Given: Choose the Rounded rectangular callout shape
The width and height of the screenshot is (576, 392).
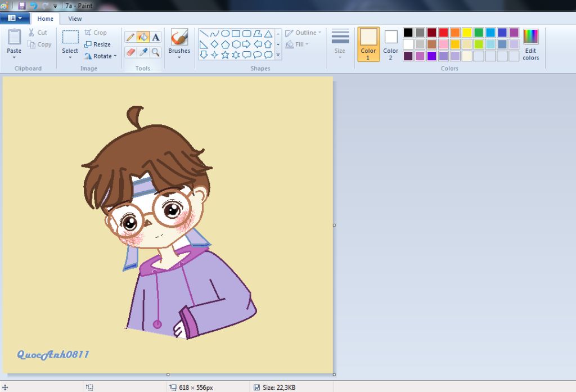Looking at the screenshot, I should coord(246,55).
